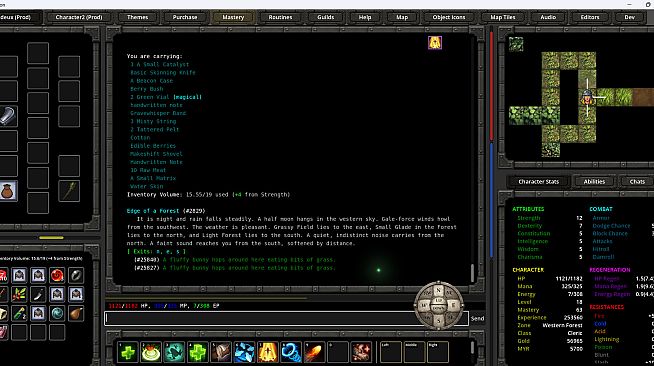This screenshot has height=366, width=654.
Task: Click the 'Exits: n, e, s' line
Action: point(156,251)
